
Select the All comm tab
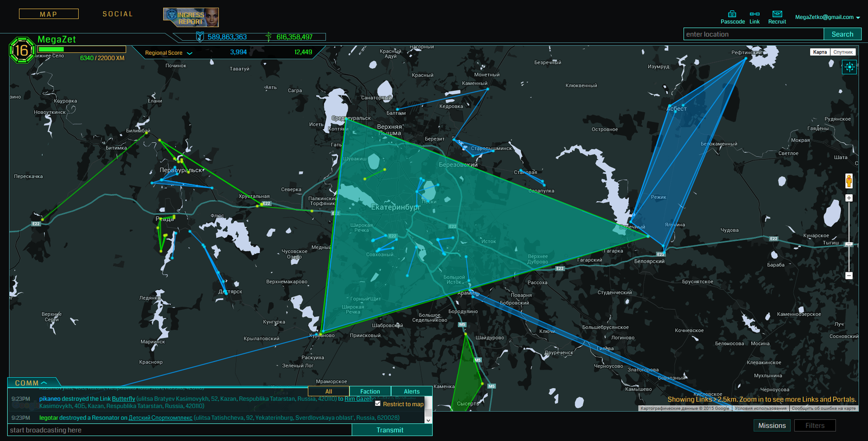point(329,391)
